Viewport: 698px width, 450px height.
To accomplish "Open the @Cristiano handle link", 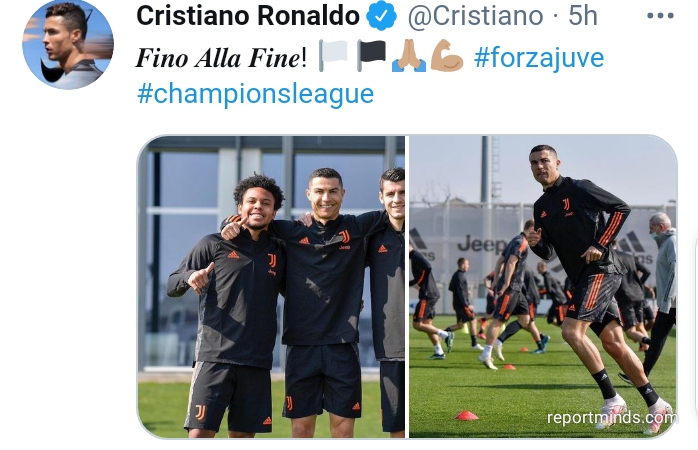I will point(475,16).
